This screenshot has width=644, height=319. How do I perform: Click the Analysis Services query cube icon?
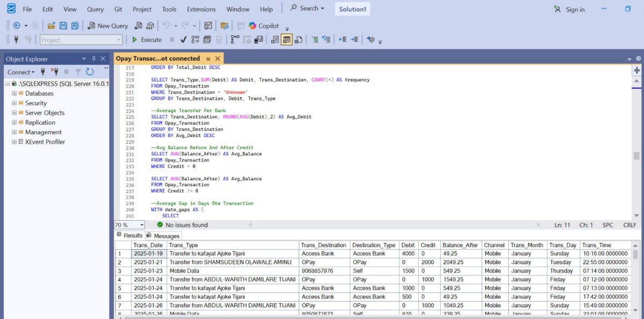coord(150,26)
